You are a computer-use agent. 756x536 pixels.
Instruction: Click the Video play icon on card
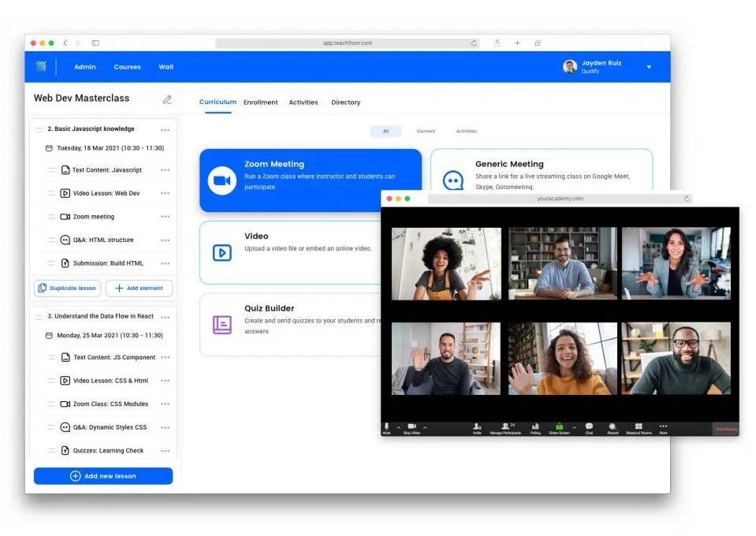(222, 252)
